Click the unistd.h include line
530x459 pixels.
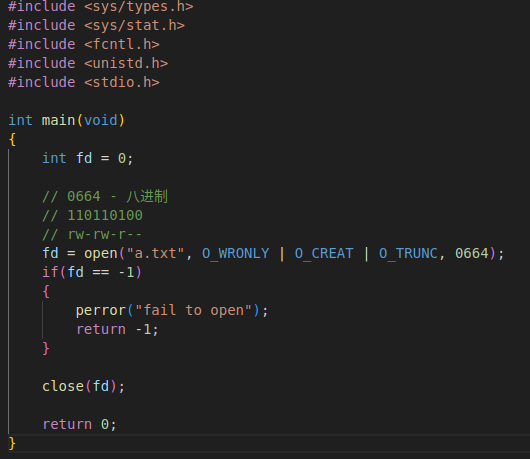88,63
